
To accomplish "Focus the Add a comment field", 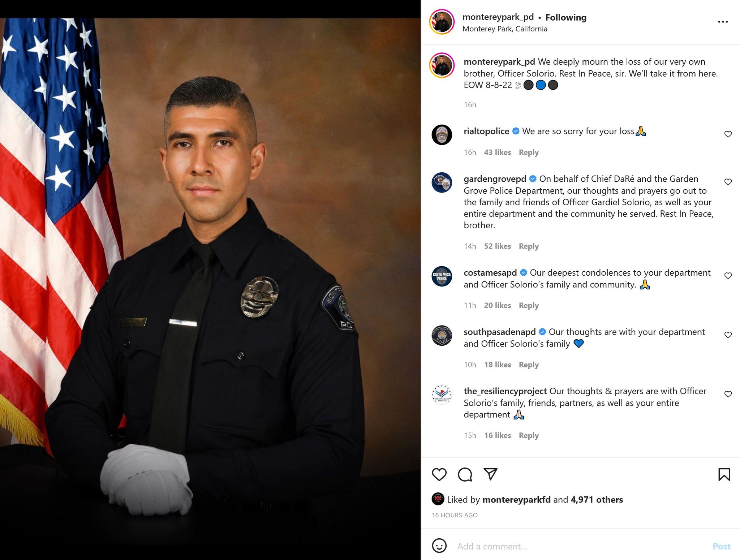I will pos(582,546).
